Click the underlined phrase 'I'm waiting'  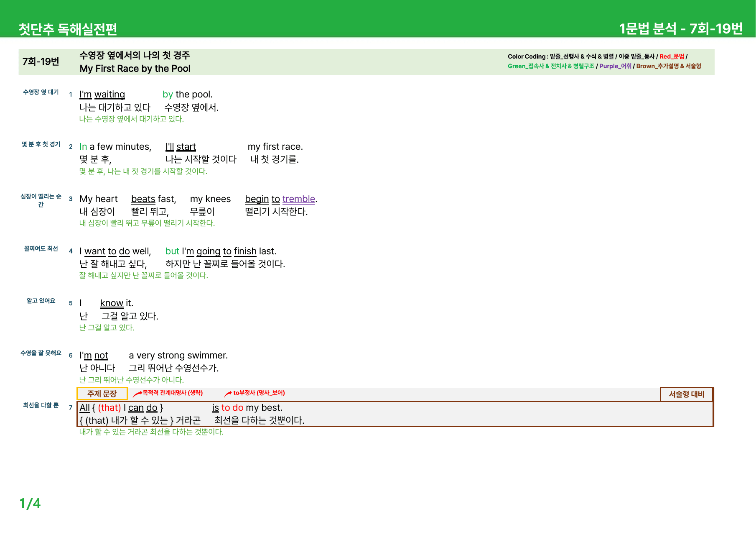[x=102, y=95]
